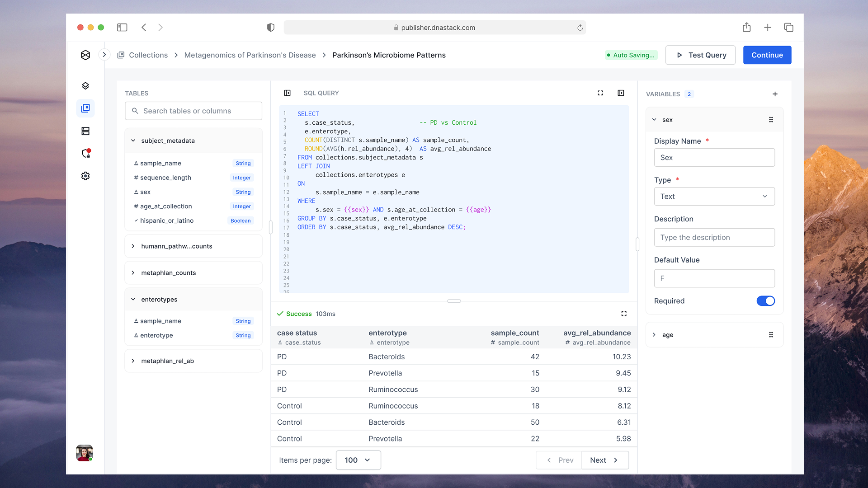Click the drag handle on the sex variable

point(771,119)
